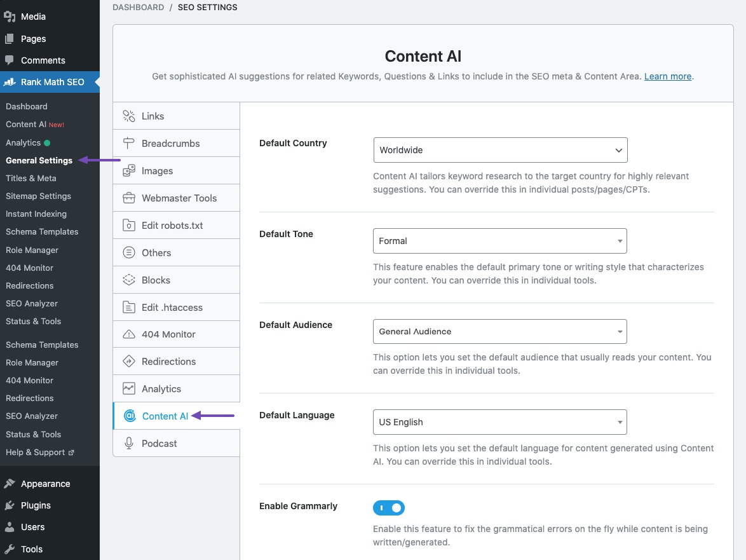The height and width of the screenshot is (560, 746).
Task: Open the Webmaster Tools tab
Action: coord(176,198)
